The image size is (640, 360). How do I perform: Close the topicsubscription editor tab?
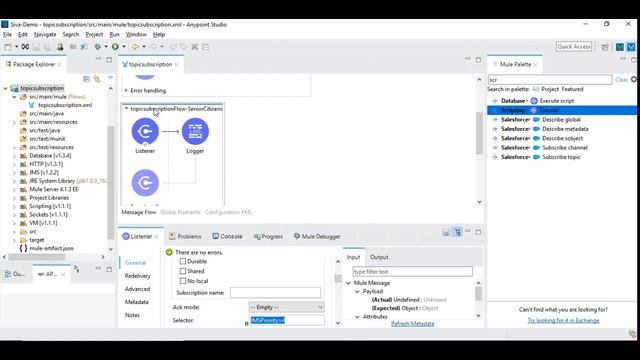coord(176,64)
